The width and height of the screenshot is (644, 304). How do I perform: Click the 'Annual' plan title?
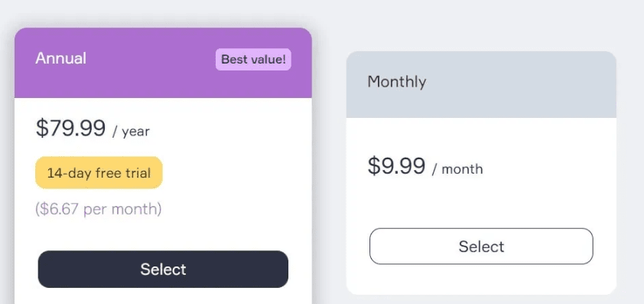(60, 58)
